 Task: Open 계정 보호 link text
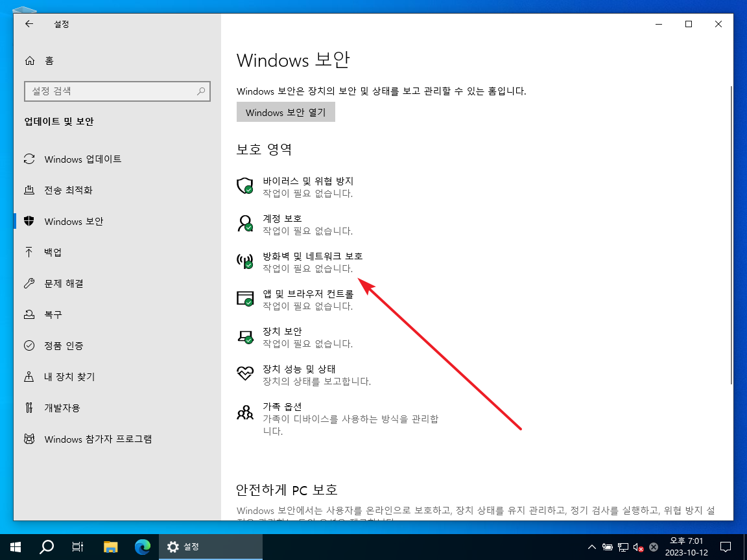[282, 218]
